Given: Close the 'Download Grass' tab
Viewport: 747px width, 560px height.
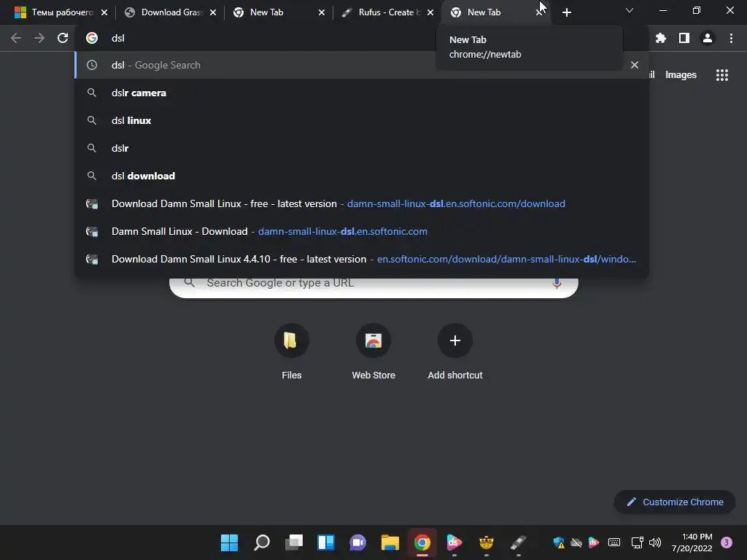Looking at the screenshot, I should pyautogui.click(x=213, y=12).
